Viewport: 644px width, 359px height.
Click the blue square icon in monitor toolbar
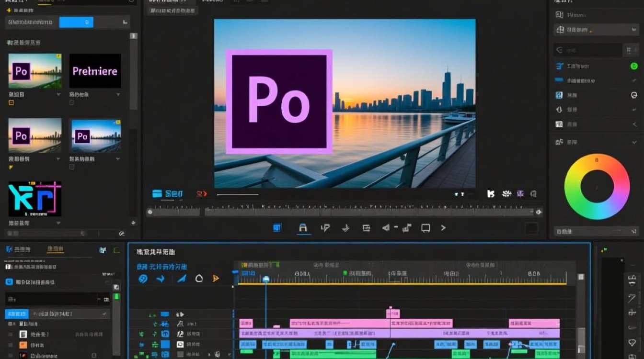[x=277, y=228]
